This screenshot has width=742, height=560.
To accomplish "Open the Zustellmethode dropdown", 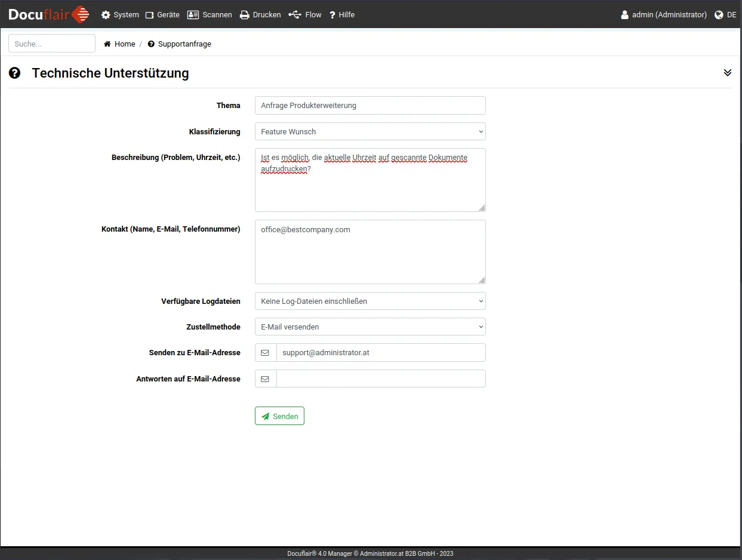I will click(x=370, y=327).
